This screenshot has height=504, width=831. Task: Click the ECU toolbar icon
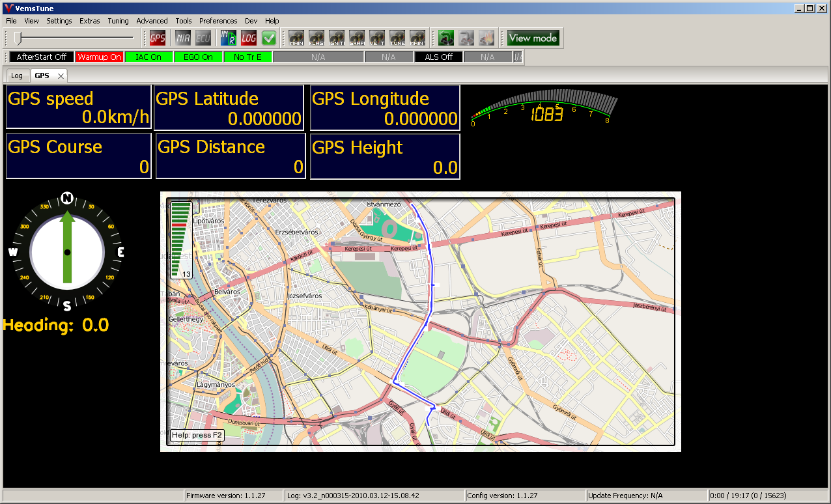click(x=203, y=38)
